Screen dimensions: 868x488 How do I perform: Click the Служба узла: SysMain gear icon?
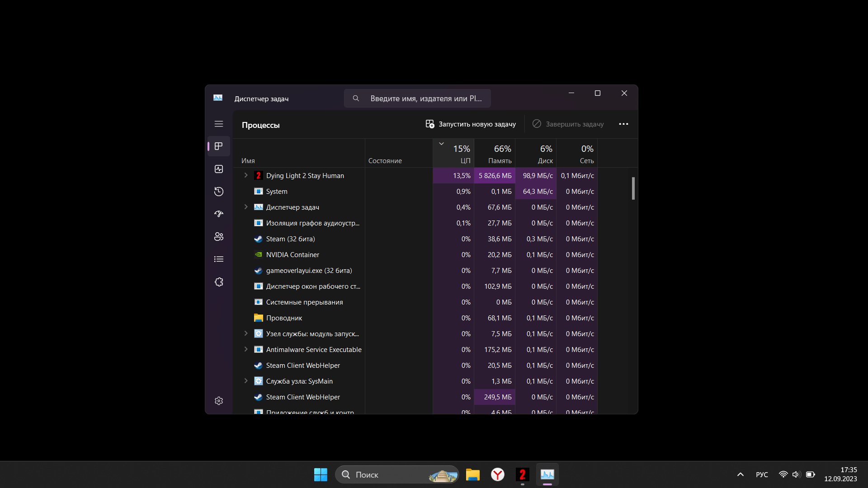click(259, 381)
